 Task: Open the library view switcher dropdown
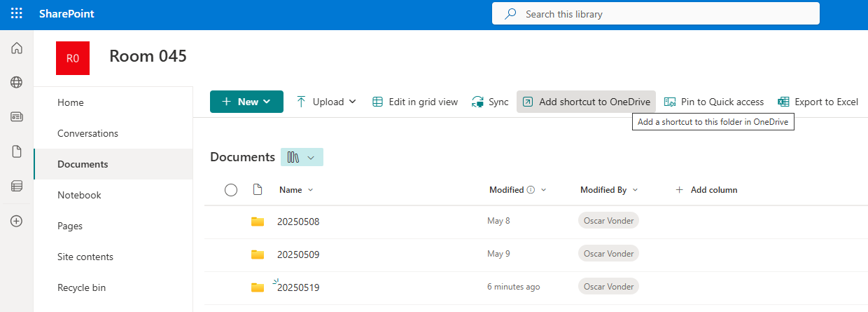click(302, 157)
